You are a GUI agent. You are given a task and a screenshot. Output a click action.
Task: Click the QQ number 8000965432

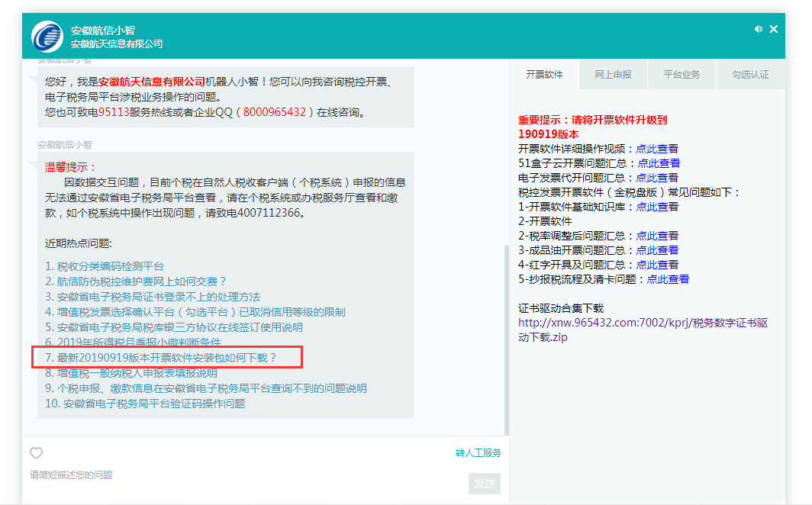pos(275,112)
